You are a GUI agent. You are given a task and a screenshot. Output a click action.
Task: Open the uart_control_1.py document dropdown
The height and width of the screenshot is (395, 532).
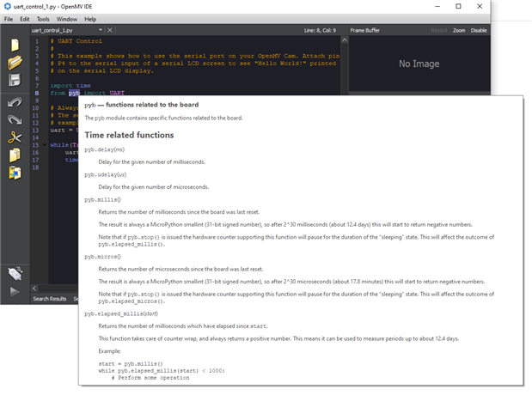click(99, 30)
